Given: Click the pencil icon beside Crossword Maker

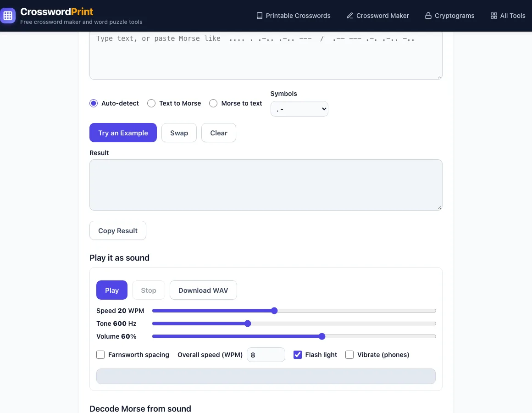Looking at the screenshot, I should pyautogui.click(x=350, y=16).
